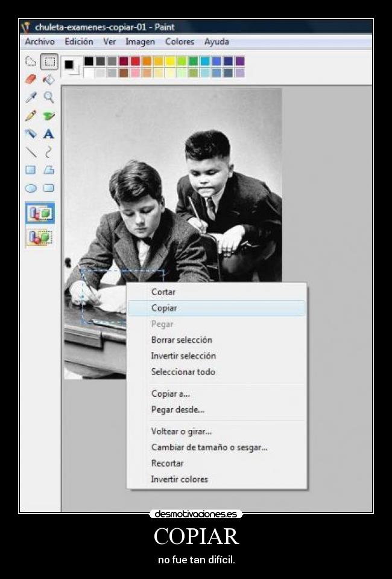Open the Colores menu
The width and height of the screenshot is (392, 579).
click(180, 42)
